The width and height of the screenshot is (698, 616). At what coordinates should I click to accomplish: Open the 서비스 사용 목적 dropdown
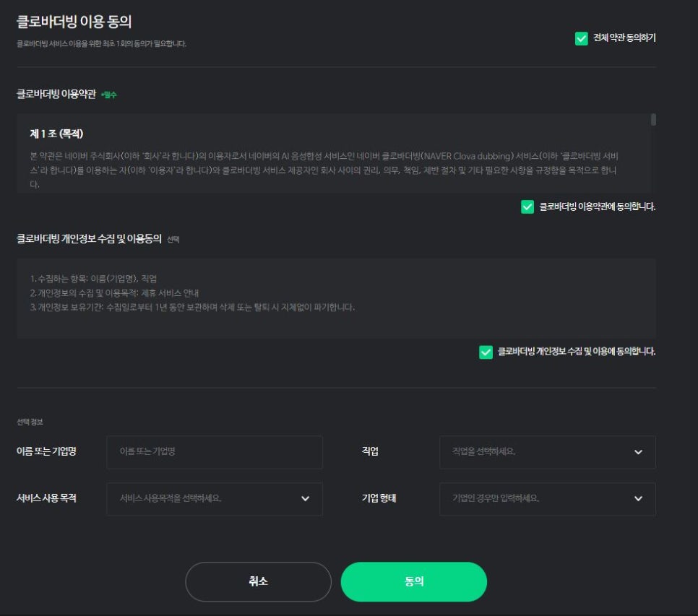point(214,498)
